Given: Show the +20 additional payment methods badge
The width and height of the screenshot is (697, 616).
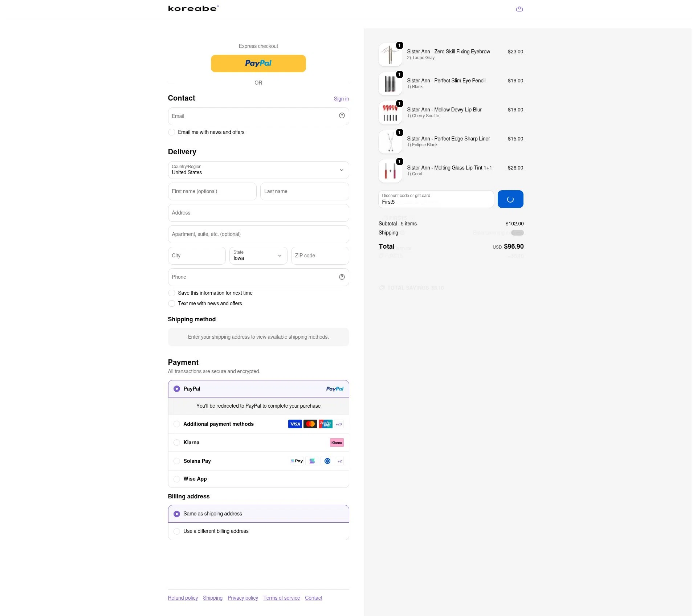Looking at the screenshot, I should [x=339, y=424].
